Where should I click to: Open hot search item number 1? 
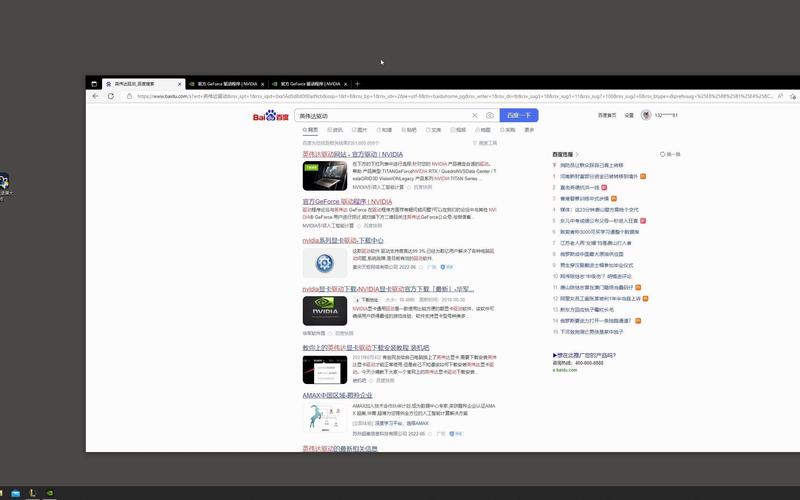tap(599, 176)
